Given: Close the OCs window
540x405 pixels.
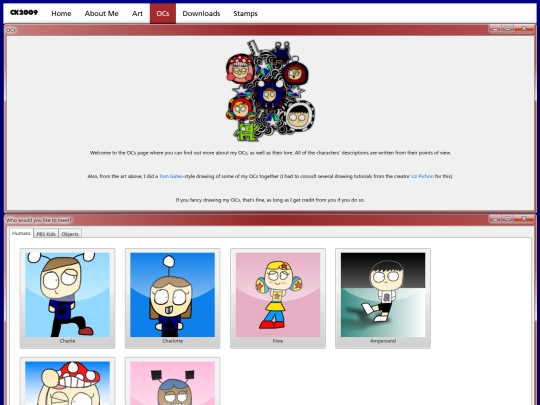Looking at the screenshot, I should coord(524,29).
